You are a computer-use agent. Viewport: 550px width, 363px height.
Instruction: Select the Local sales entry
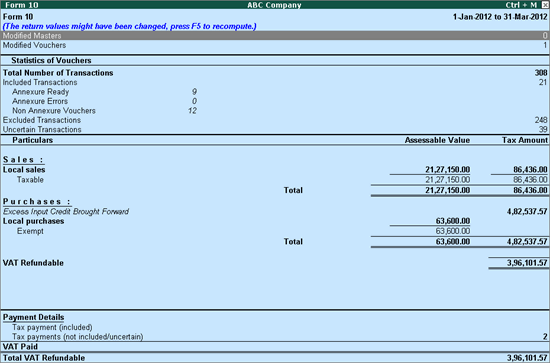275,170
